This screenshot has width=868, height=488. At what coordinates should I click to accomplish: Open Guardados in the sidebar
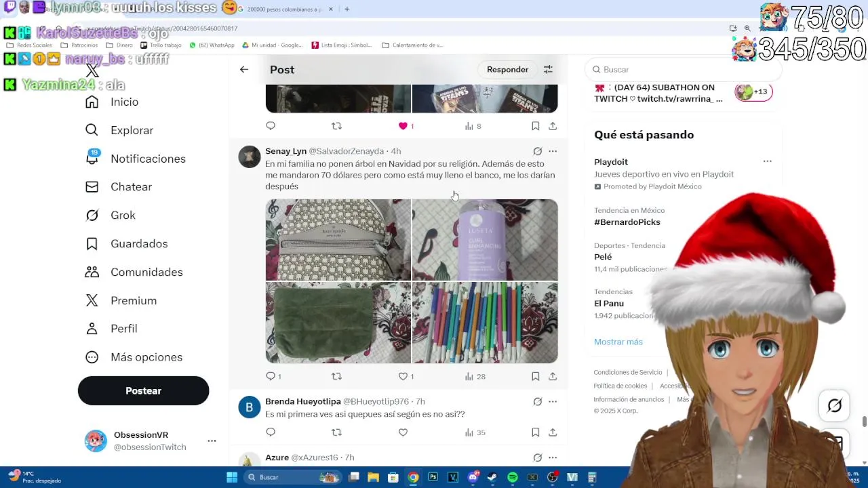(126, 244)
